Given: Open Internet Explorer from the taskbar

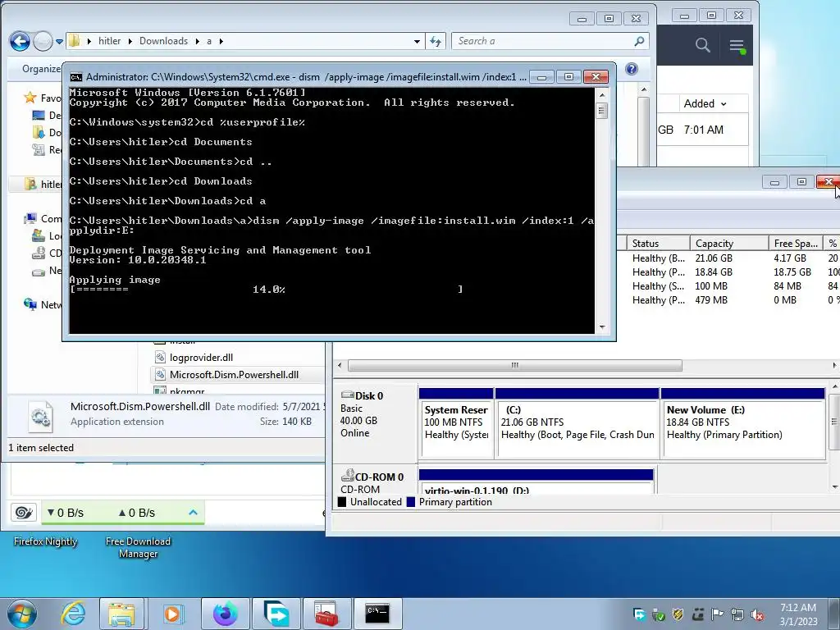Looking at the screenshot, I should click(73, 614).
